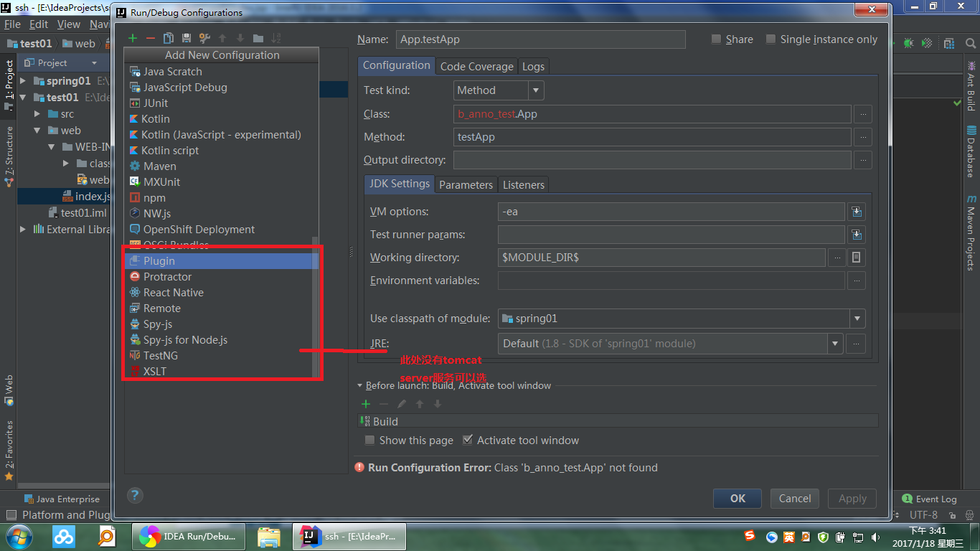Click the Test runner params field
The height and width of the screenshot is (551, 980).
672,235
